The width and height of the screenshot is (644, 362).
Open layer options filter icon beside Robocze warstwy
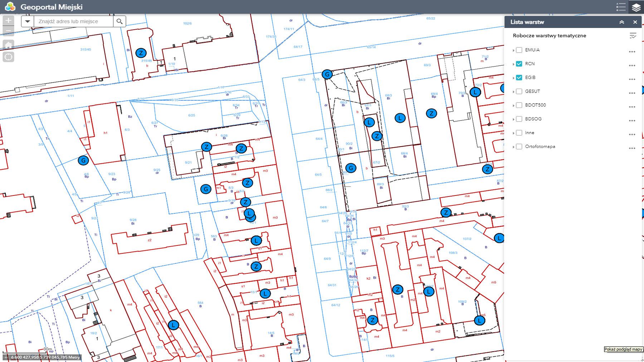point(633,36)
